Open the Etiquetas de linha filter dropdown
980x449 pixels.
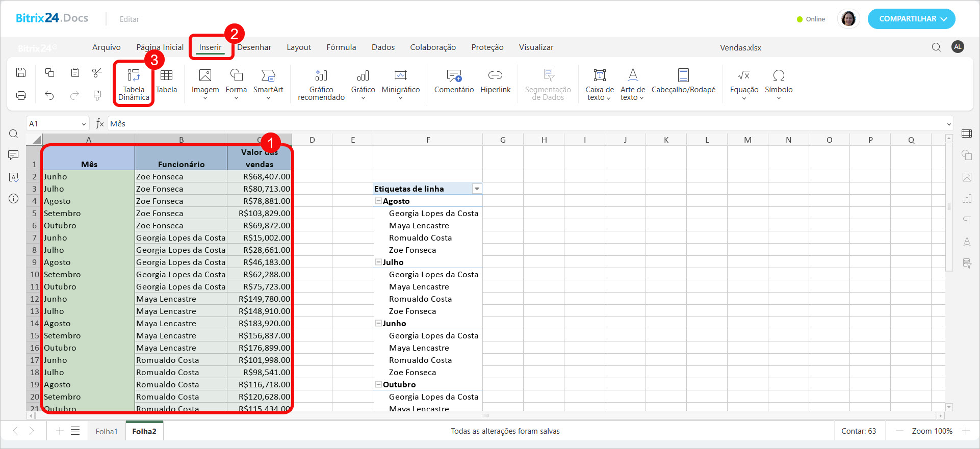[477, 189]
